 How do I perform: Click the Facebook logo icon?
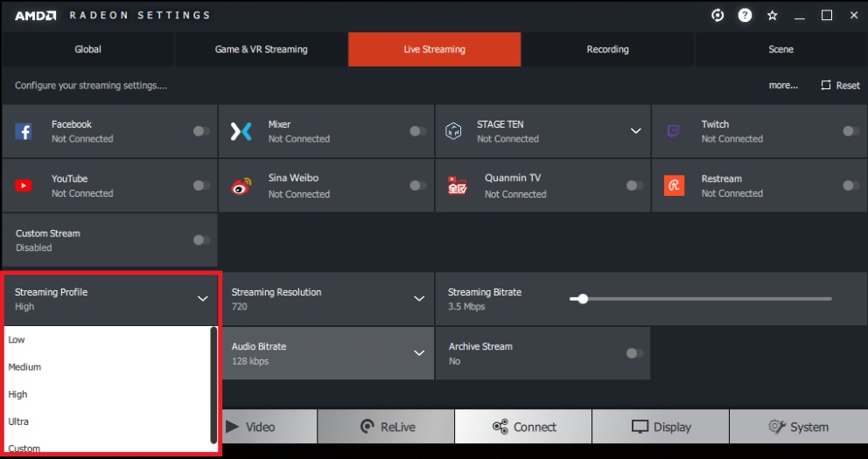click(24, 132)
